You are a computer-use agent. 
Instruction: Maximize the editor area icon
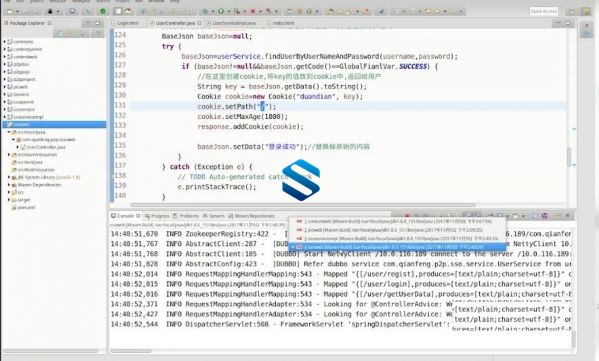(568, 23)
